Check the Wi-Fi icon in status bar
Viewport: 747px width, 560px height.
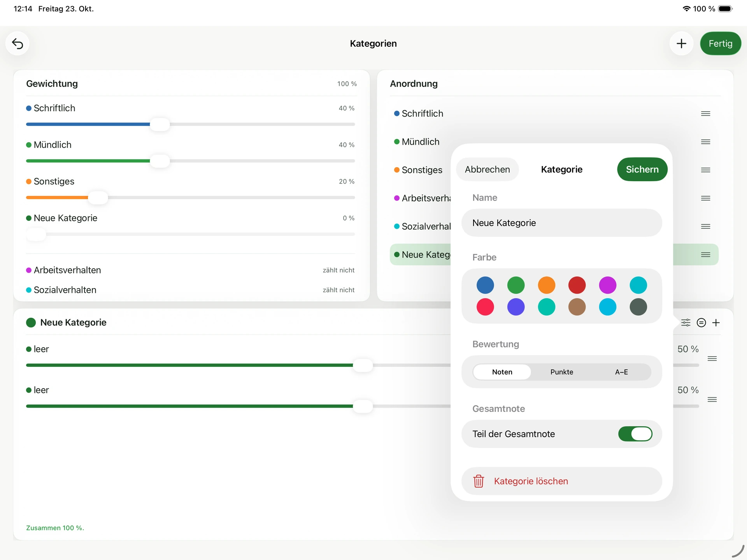pos(687,9)
